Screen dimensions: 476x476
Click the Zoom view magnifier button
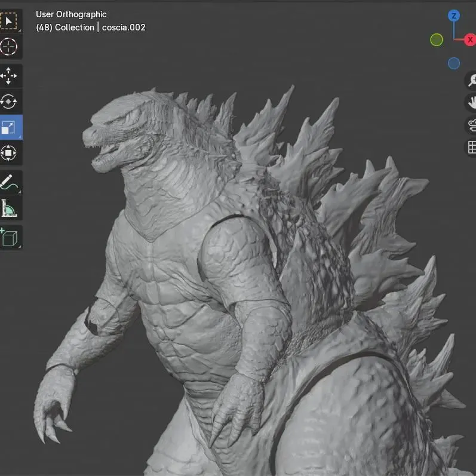pyautogui.click(x=471, y=81)
